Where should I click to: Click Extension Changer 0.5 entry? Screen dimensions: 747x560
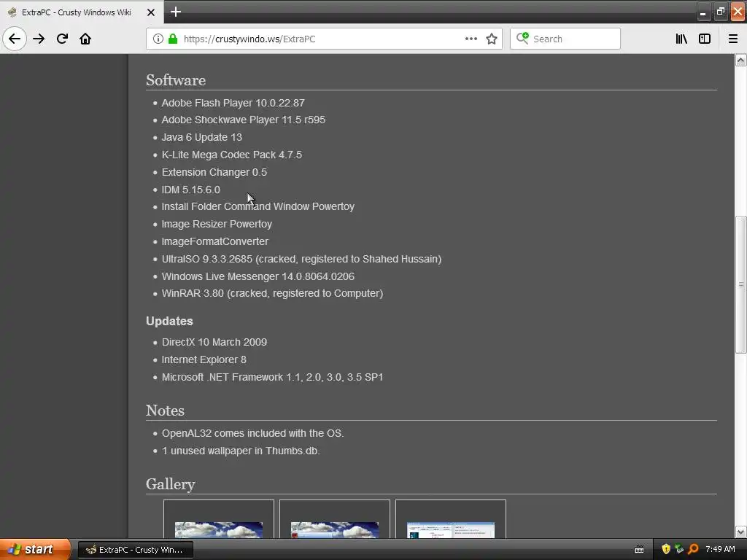click(x=214, y=172)
